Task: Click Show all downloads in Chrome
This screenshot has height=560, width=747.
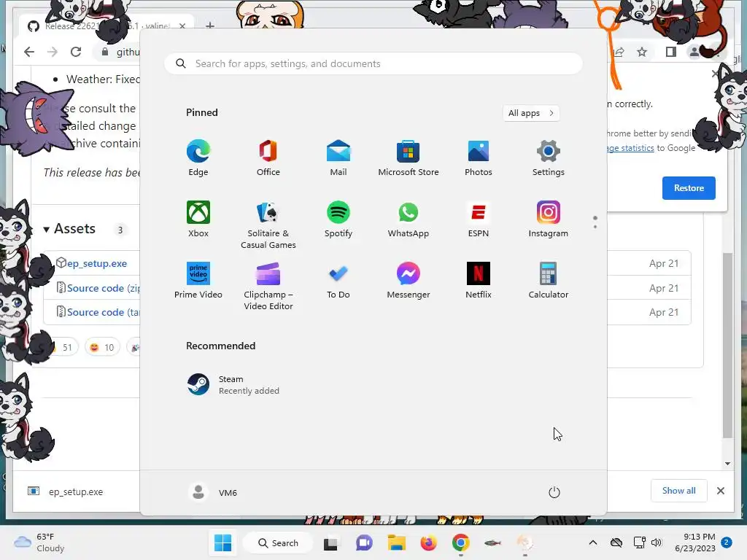Action: point(679,491)
